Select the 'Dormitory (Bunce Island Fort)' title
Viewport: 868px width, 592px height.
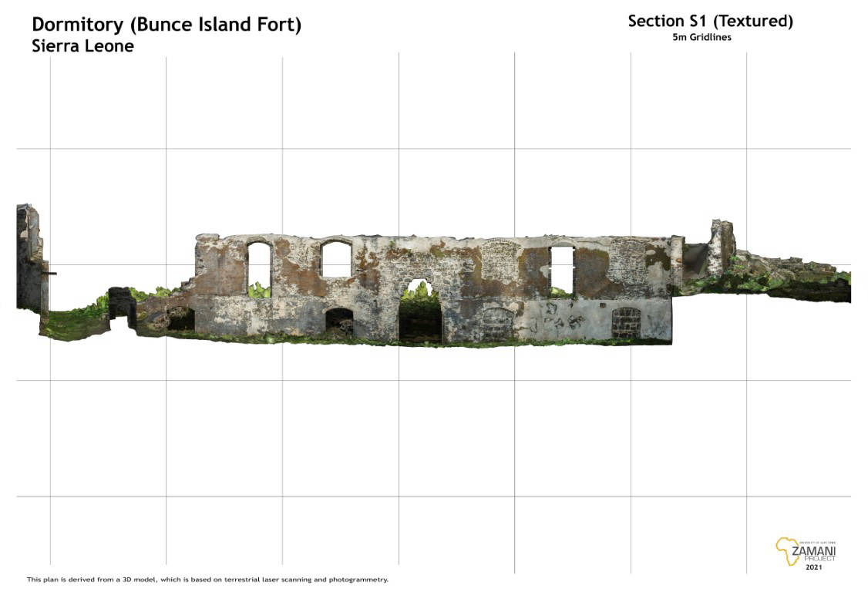coord(167,25)
